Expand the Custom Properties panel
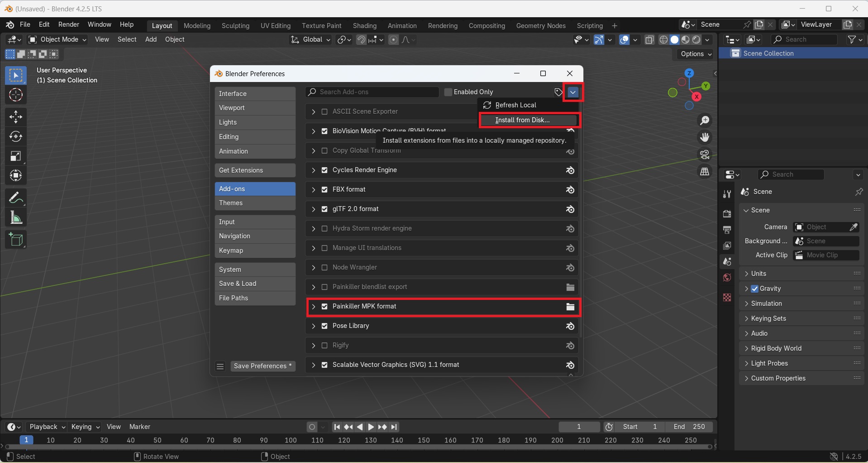This screenshot has width=868, height=463. click(x=801, y=378)
